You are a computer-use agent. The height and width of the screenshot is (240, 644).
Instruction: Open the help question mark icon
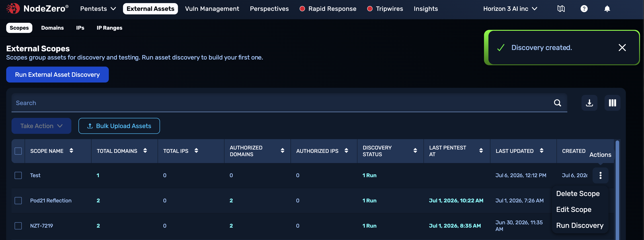[584, 9]
